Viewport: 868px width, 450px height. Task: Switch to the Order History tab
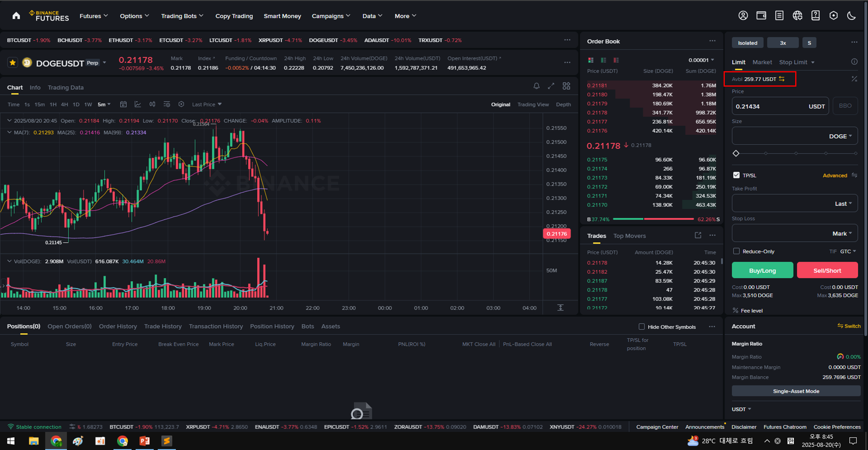[118, 326]
